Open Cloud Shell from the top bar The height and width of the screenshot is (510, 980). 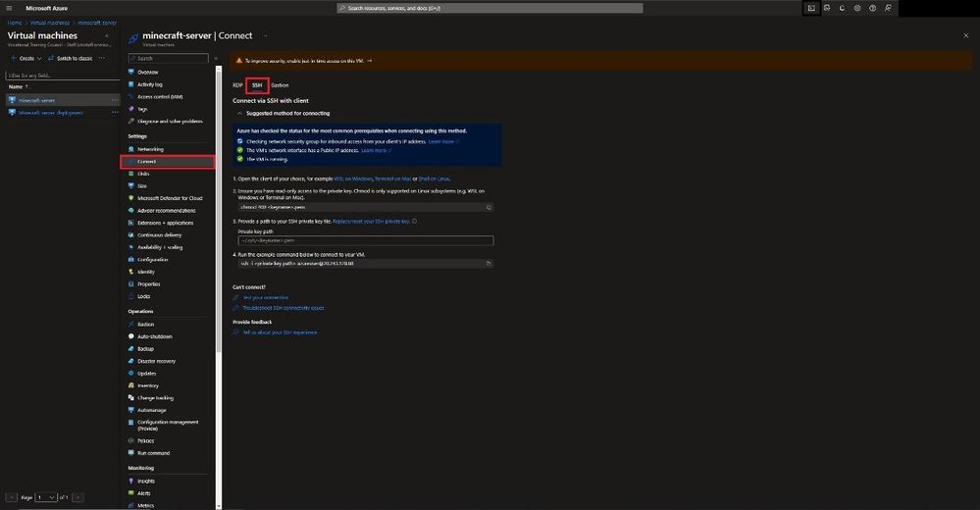point(811,8)
